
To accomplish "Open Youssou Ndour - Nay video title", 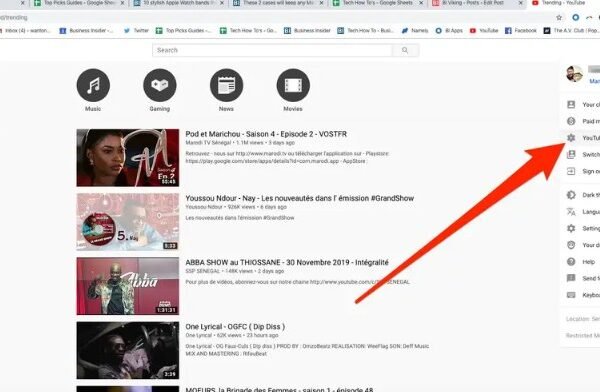I will 300,198.
